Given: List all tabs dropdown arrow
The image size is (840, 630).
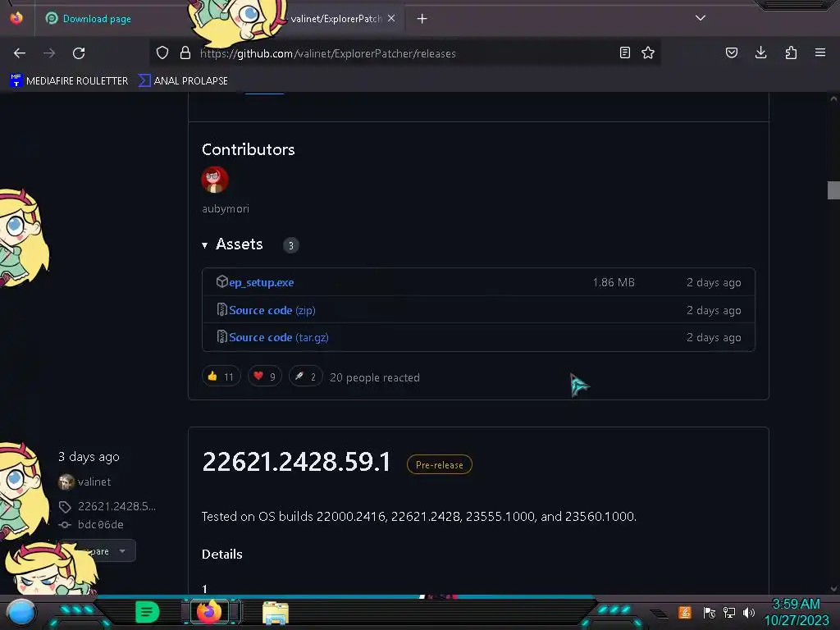Looking at the screenshot, I should coord(701,18).
